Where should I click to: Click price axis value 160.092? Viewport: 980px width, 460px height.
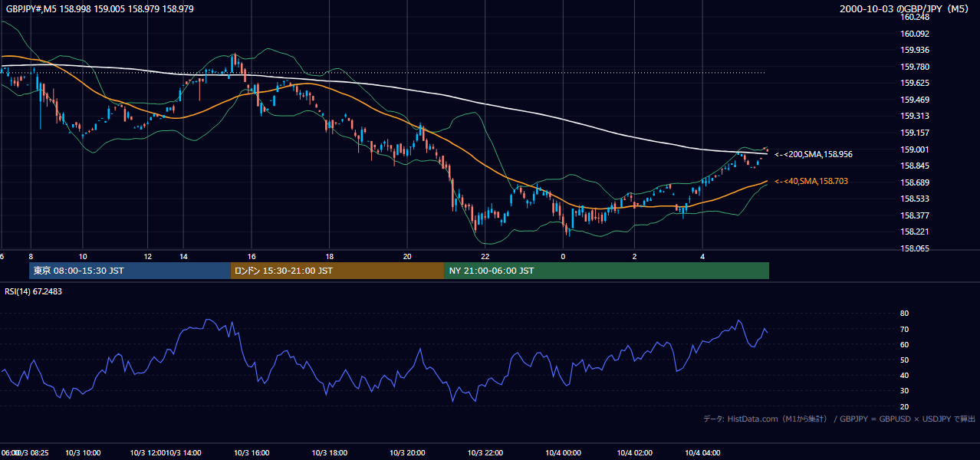tap(916, 34)
